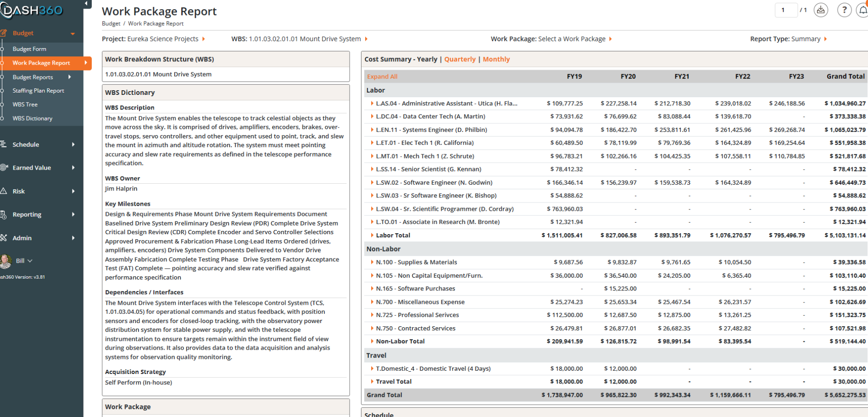Expand the Labor Total row
Screen dimensions: 868x417
(372, 235)
